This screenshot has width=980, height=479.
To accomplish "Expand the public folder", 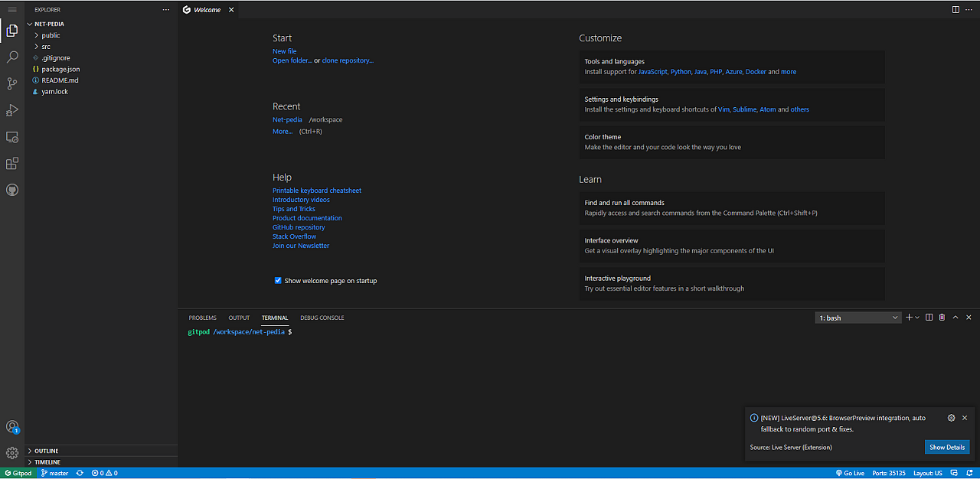I will click(x=51, y=35).
